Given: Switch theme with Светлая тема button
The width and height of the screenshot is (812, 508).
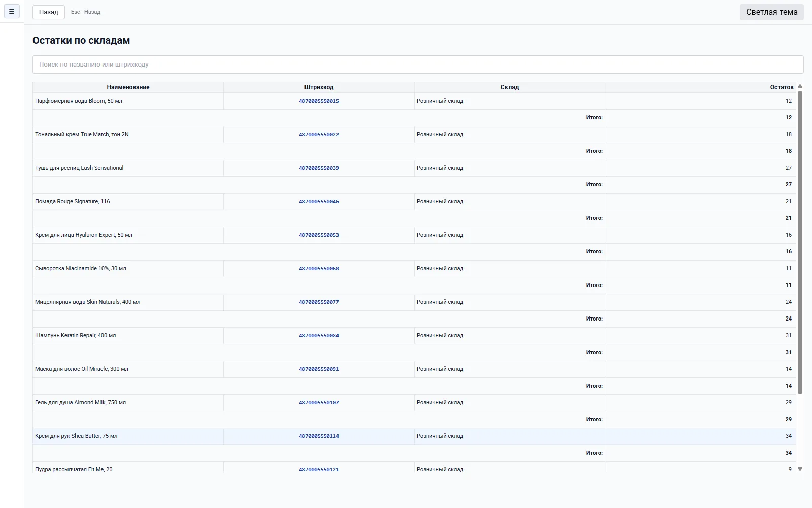Looking at the screenshot, I should (771, 12).
